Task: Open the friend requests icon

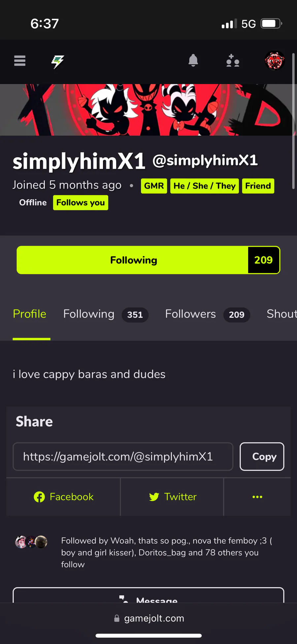Action: coord(233,61)
